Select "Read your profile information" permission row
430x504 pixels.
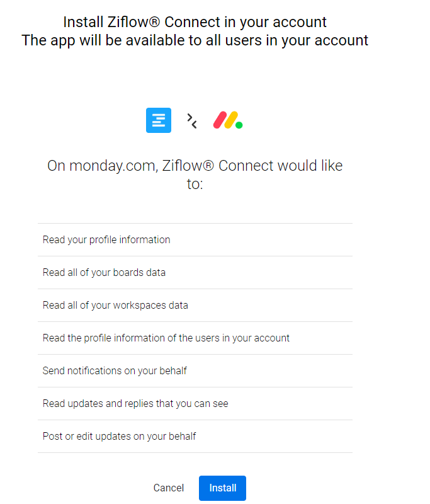pos(106,240)
